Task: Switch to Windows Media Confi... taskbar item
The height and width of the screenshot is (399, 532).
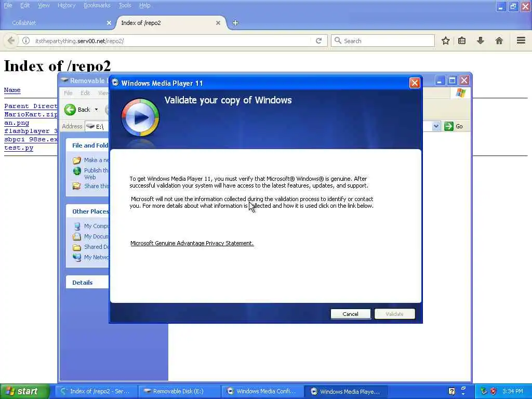Action: tap(262, 391)
